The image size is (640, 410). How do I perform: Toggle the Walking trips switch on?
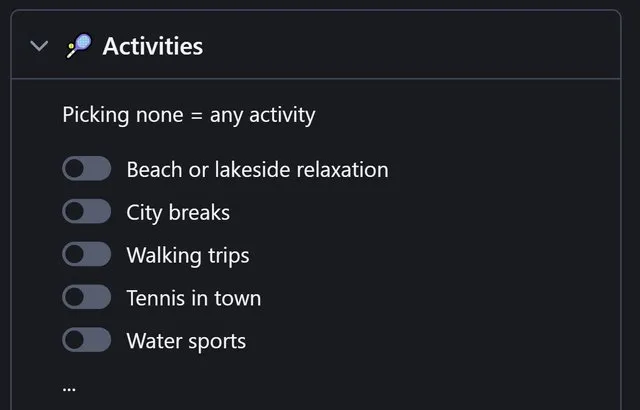pyautogui.click(x=87, y=254)
